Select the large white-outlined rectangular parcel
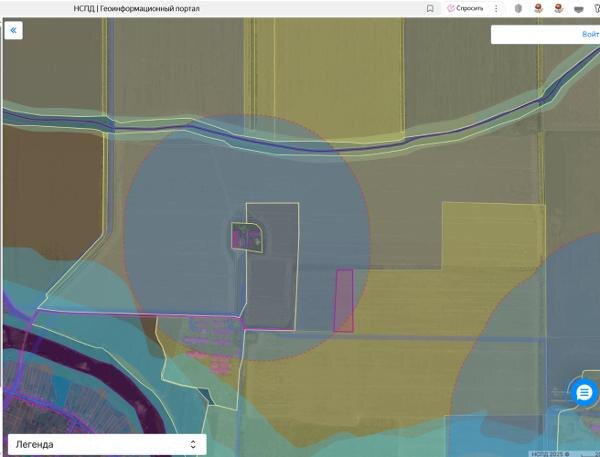Image resolution: width=600 pixels, height=457 pixels. coord(272,266)
